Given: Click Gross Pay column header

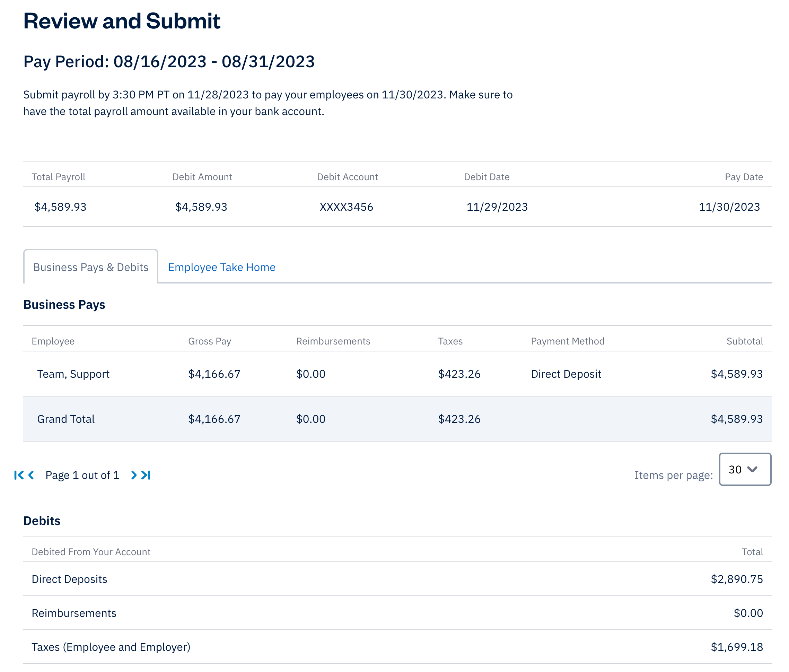Looking at the screenshot, I should (209, 341).
